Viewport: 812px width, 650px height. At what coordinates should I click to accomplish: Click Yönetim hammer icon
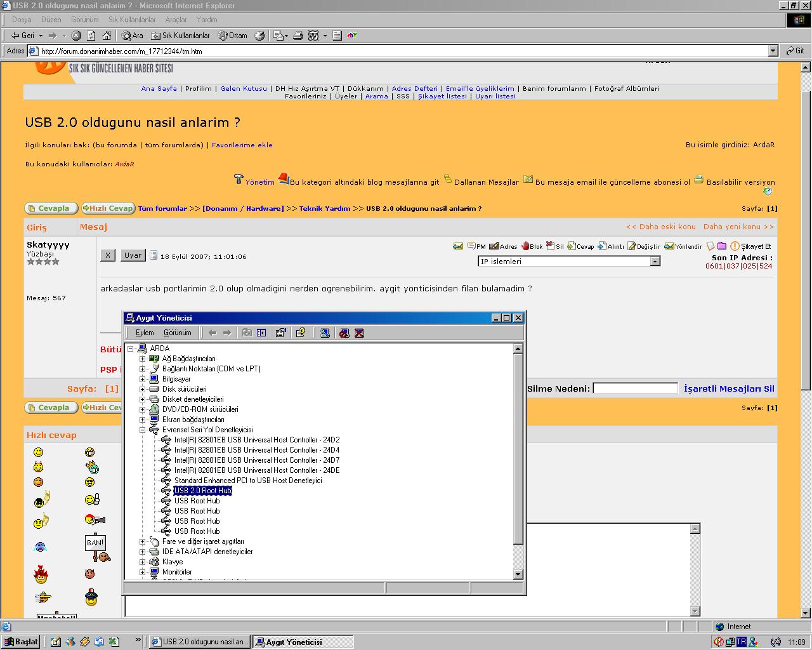(239, 180)
